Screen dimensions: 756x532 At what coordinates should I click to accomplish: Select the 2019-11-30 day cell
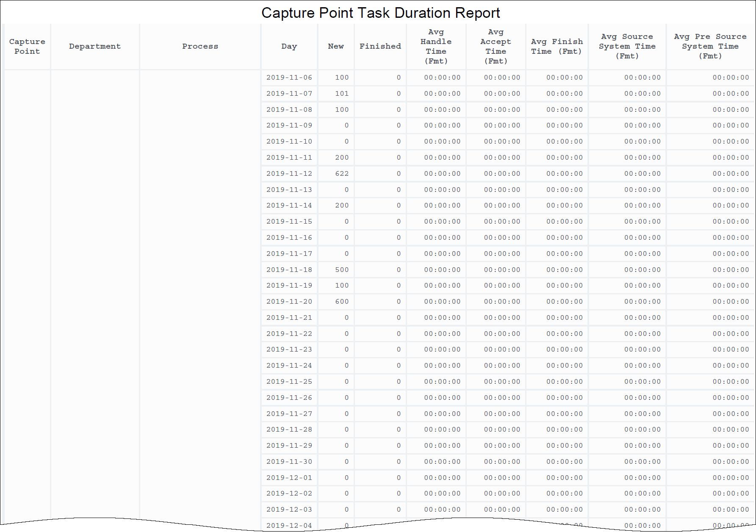[289, 462]
